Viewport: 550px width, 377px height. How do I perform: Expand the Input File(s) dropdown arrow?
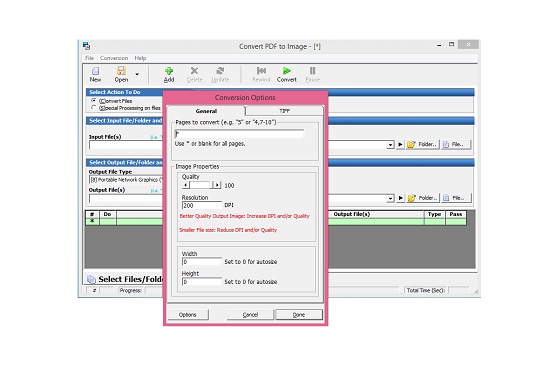click(x=390, y=145)
